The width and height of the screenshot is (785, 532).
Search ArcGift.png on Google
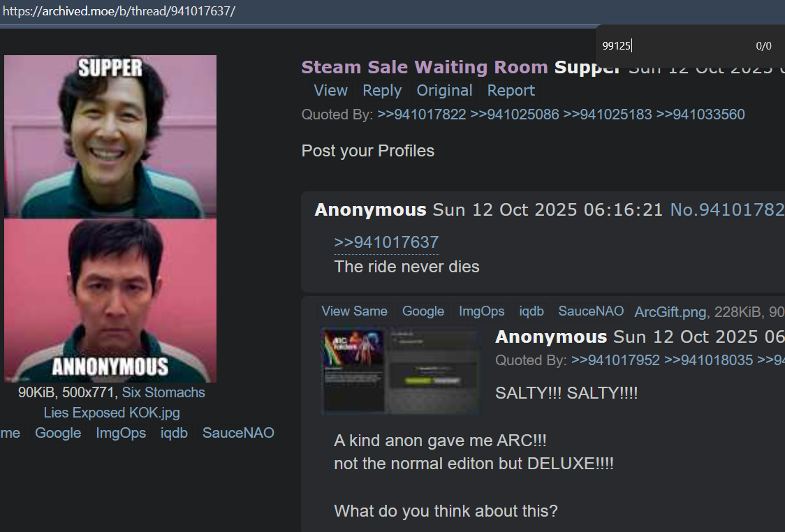423,311
